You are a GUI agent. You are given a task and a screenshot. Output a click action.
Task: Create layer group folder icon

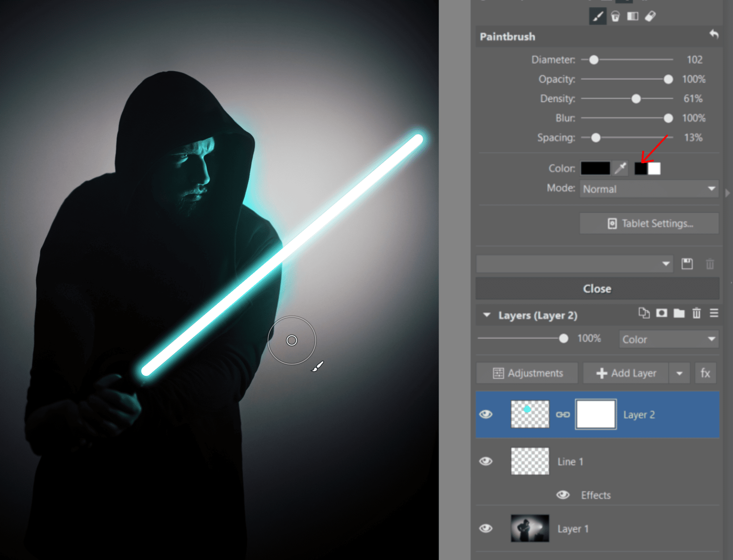point(679,313)
